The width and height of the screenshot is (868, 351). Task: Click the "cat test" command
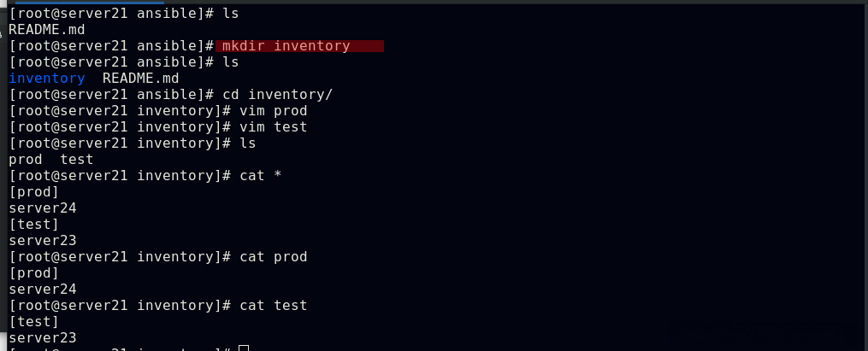(x=273, y=306)
